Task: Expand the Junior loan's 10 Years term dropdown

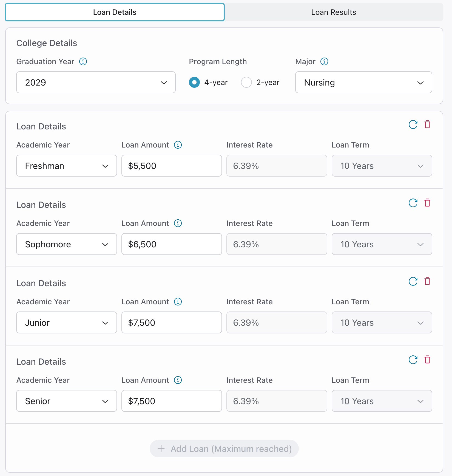Action: (382, 322)
